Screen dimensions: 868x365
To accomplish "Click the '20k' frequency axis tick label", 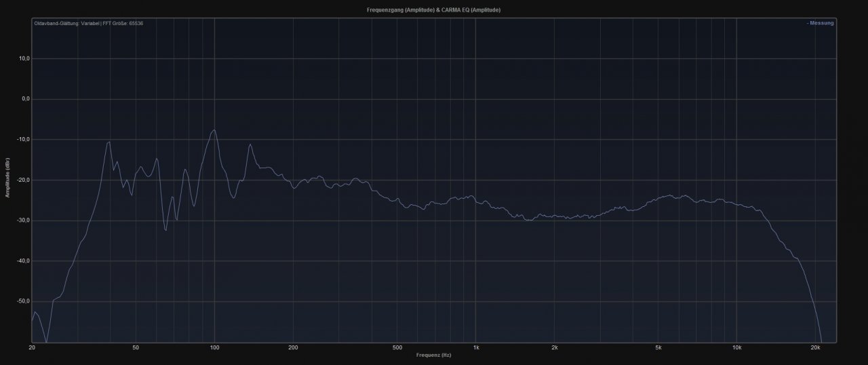I will pyautogui.click(x=815, y=348).
